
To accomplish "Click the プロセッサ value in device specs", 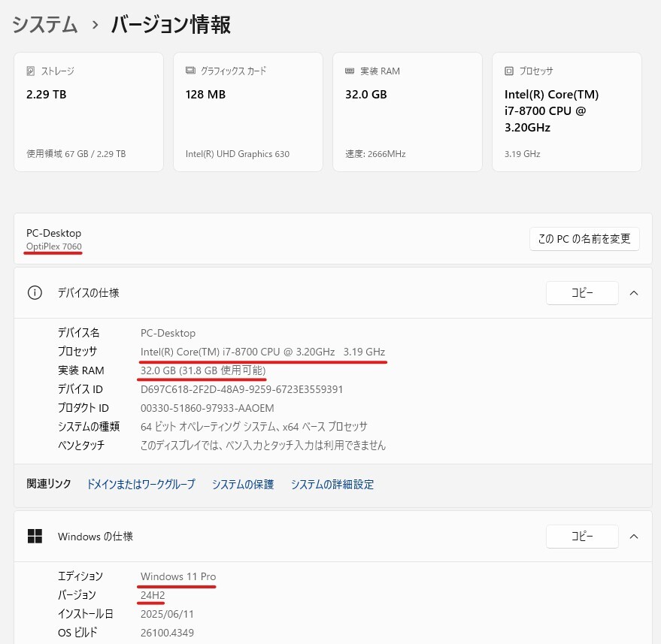I will pos(262,352).
